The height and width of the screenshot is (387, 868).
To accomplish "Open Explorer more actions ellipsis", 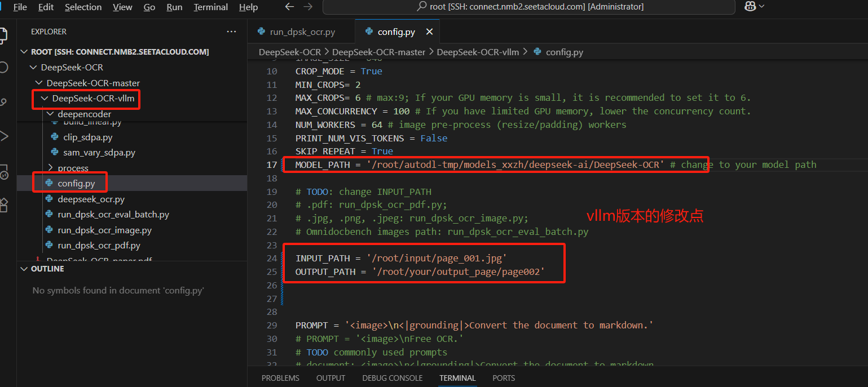I will click(231, 32).
